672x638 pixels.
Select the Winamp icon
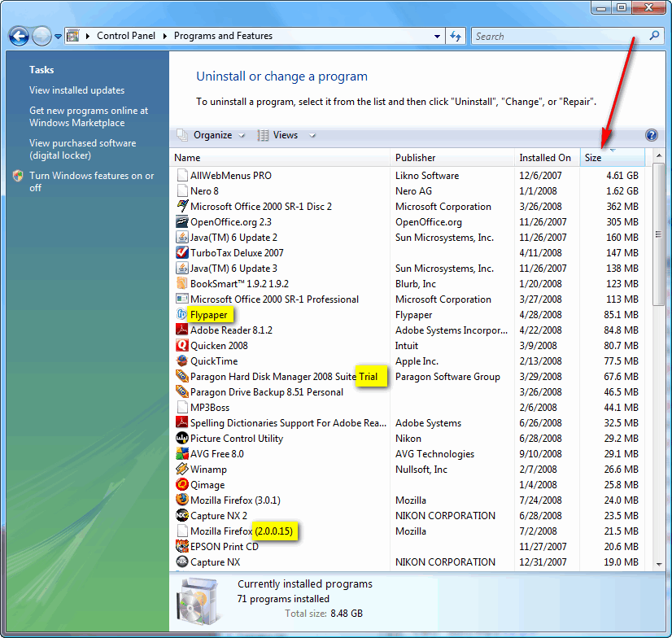[x=182, y=469]
